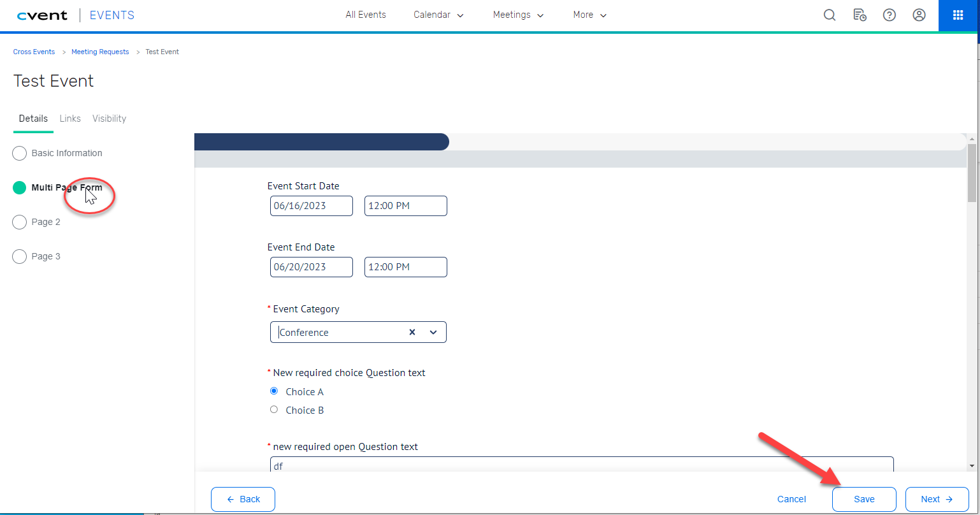980x515 pixels.
Task: Click the Choice B label text
Action: (x=305, y=410)
